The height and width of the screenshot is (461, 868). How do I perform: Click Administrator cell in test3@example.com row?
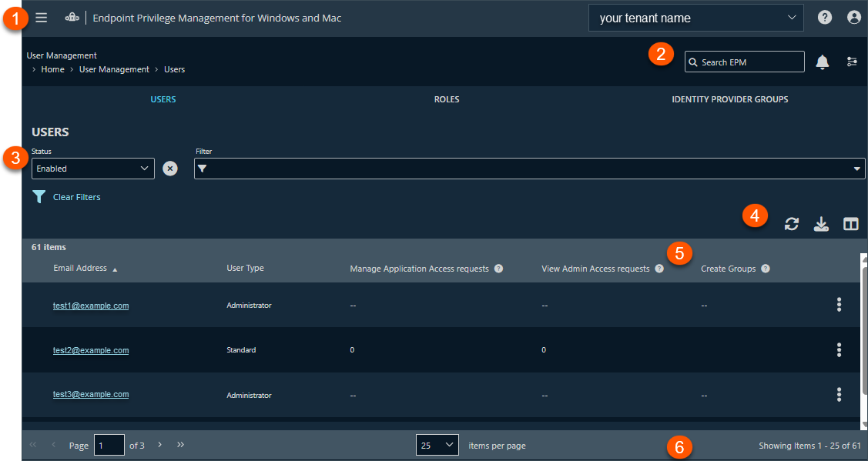[x=249, y=395]
